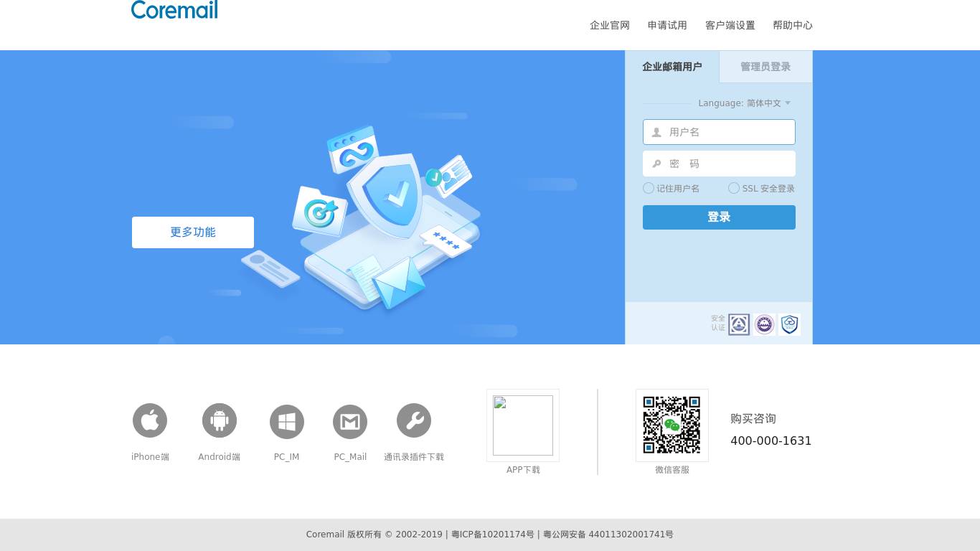Enable 记住用户名 option

[648, 188]
